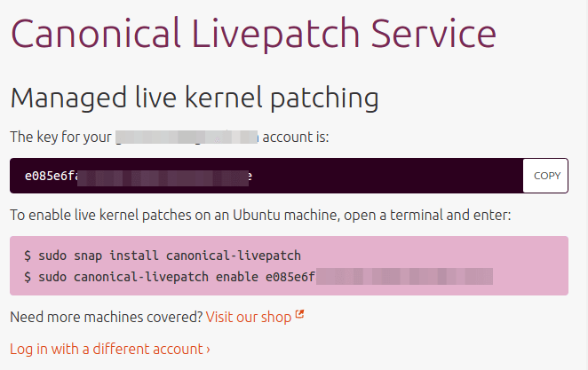Click the Managed live kernel patching heading

195,97
